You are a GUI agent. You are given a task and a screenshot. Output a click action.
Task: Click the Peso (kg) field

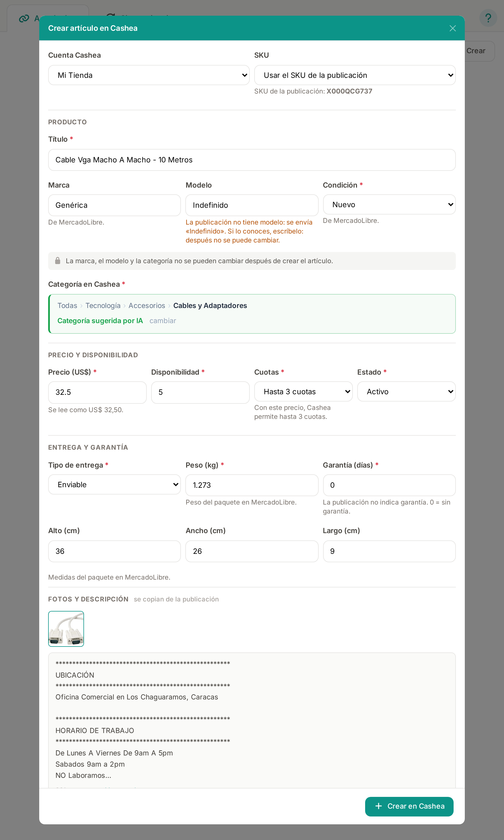pyautogui.click(x=252, y=485)
